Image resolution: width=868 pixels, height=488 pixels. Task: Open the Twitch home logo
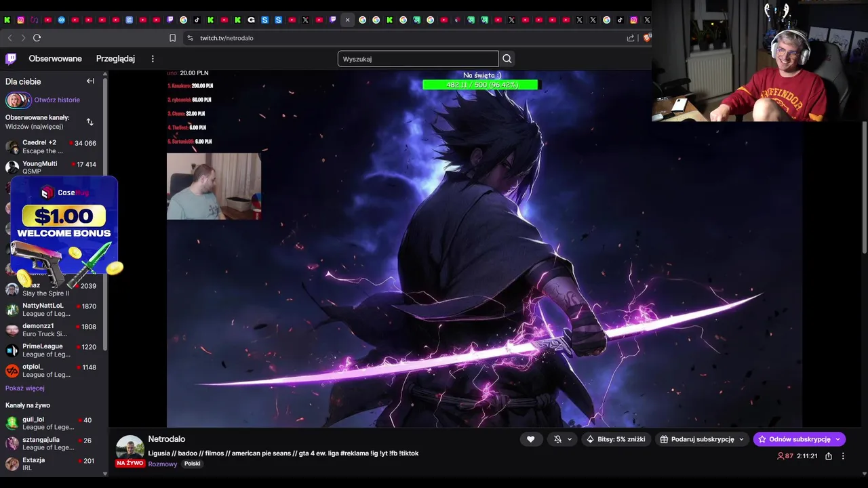[12, 59]
